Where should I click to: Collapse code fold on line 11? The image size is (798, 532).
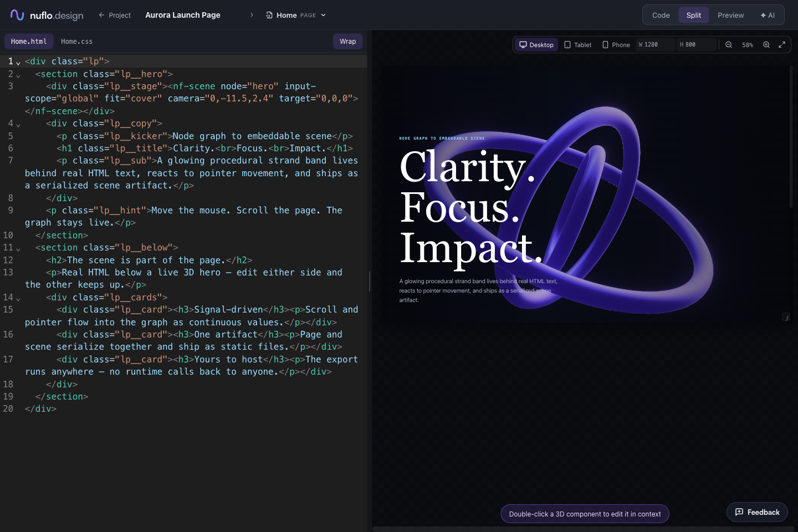tap(18, 249)
